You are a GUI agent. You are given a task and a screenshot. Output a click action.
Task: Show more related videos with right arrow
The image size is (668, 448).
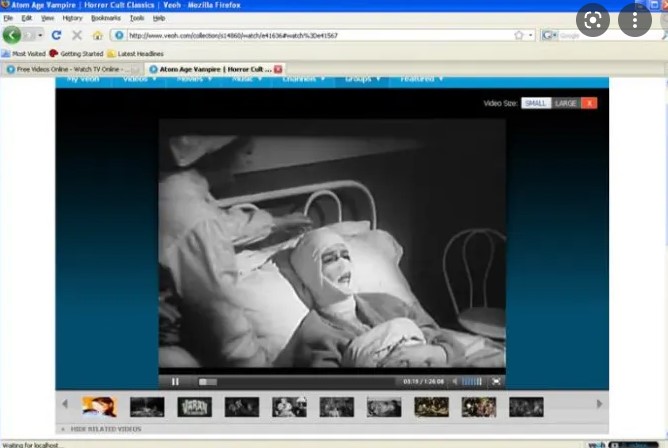tap(599, 404)
